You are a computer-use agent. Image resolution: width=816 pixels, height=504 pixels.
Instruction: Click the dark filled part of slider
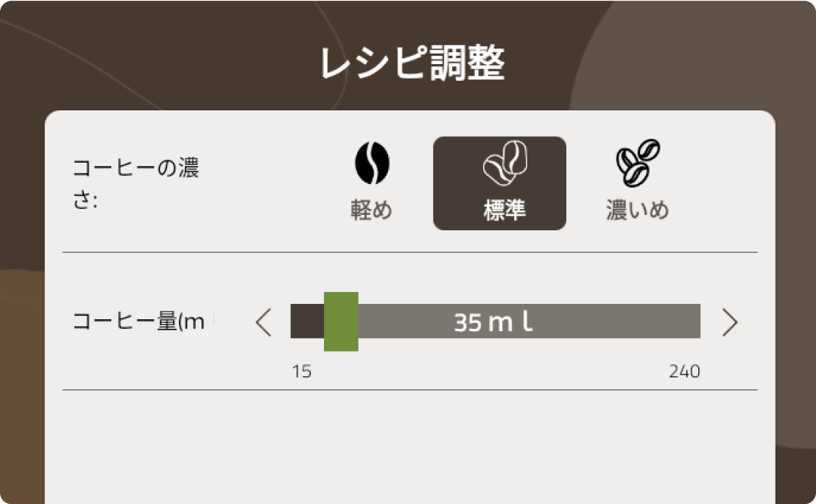(307, 322)
